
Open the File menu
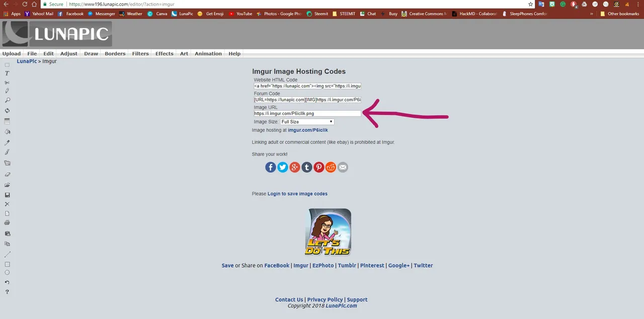tap(32, 54)
